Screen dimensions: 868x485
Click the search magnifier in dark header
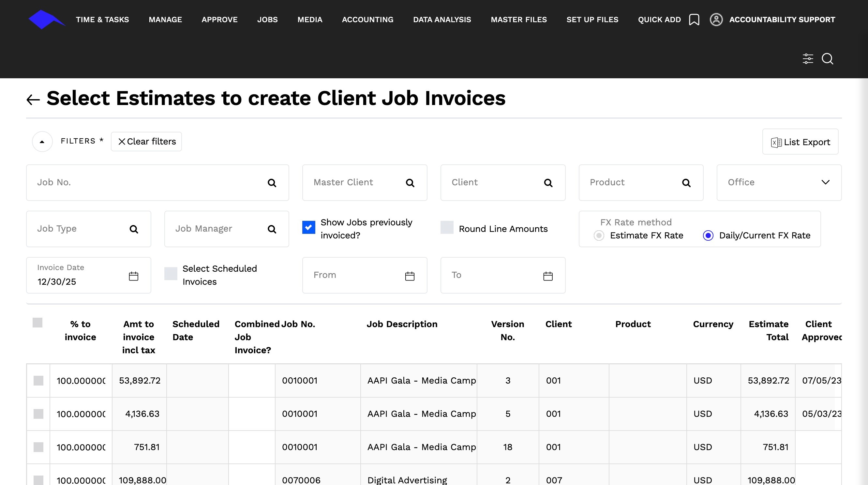click(827, 59)
